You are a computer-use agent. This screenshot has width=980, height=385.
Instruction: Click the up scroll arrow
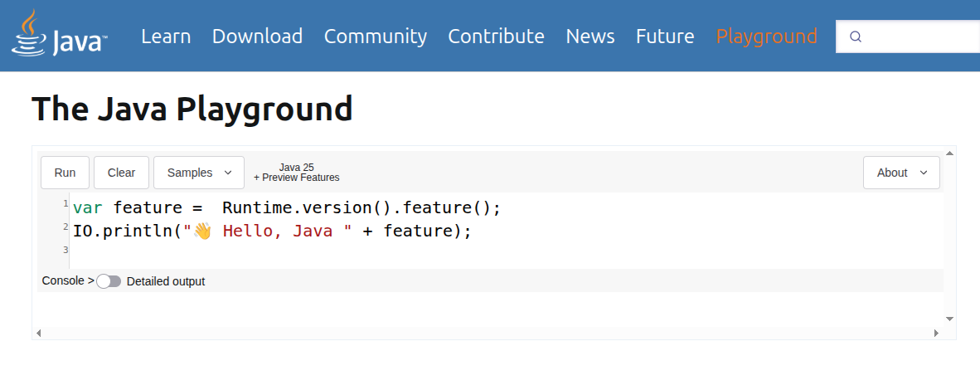[950, 152]
